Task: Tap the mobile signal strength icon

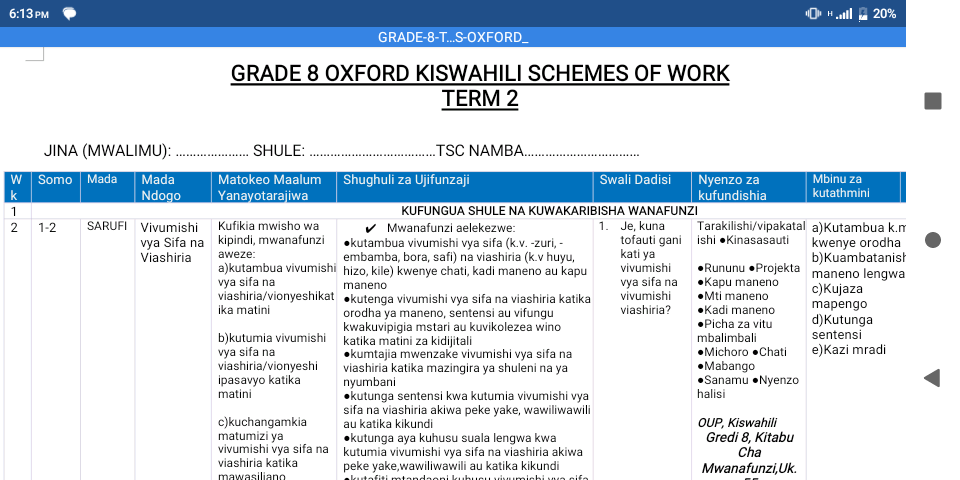Action: click(843, 13)
